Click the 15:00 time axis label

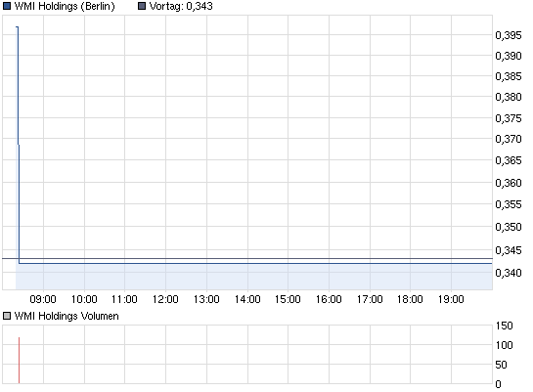[x=288, y=299]
